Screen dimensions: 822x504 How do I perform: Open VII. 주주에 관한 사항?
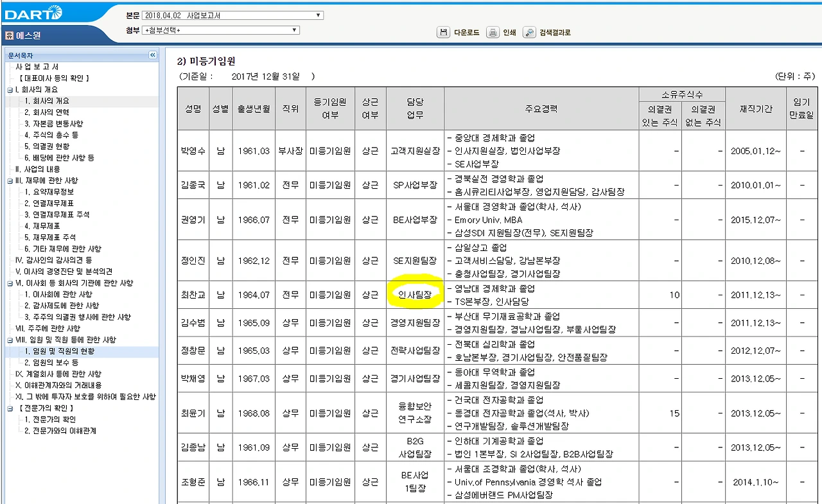pos(48,329)
